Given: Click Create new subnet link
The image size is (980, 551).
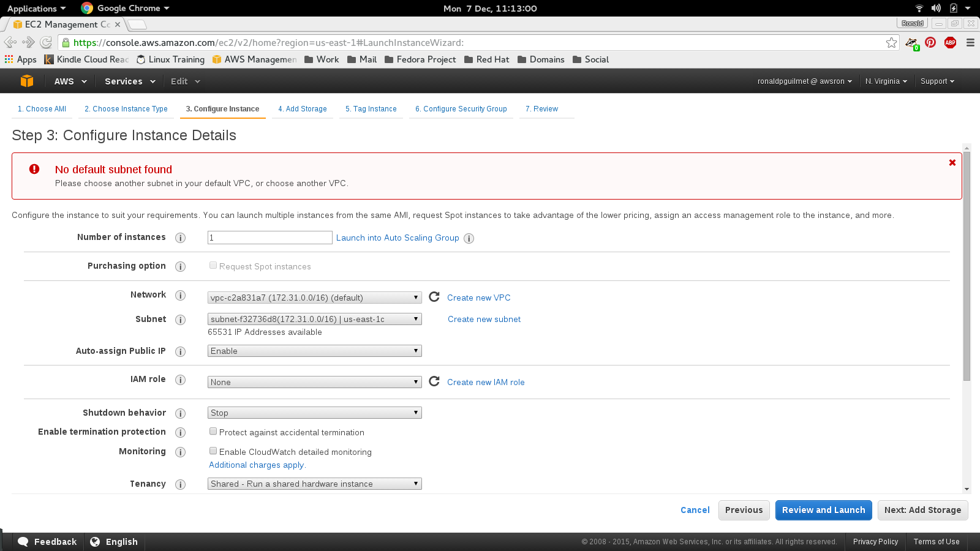Looking at the screenshot, I should click(x=484, y=319).
